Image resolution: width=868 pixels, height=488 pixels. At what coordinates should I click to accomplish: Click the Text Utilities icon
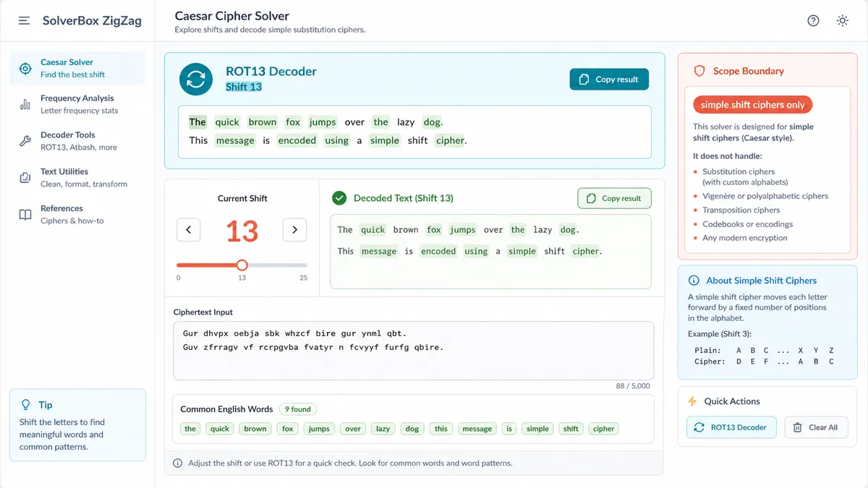[x=25, y=178]
